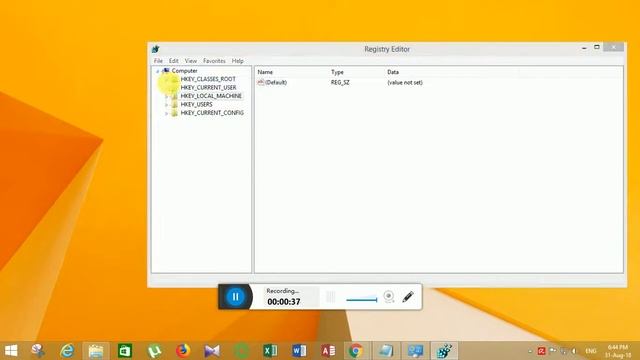Open the monitor-icon taskbar app
The image size is (640, 360).
415,351
